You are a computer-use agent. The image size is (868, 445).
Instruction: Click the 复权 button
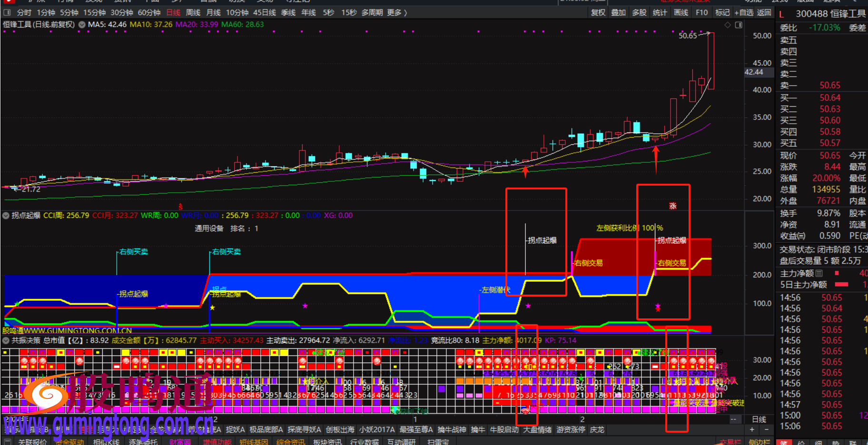click(598, 12)
